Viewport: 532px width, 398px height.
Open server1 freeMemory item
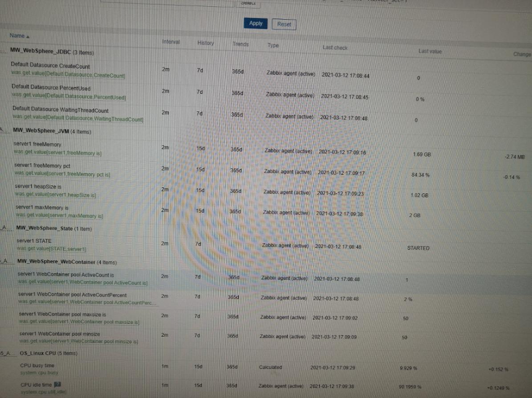(37, 144)
